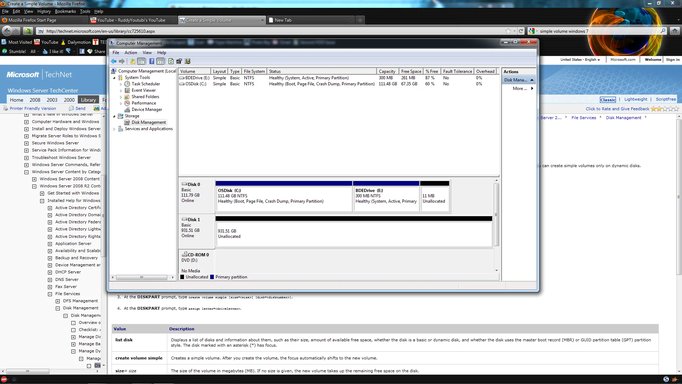Open the Dailymotion bookmark
The width and height of the screenshot is (682, 384).
click(75, 42)
